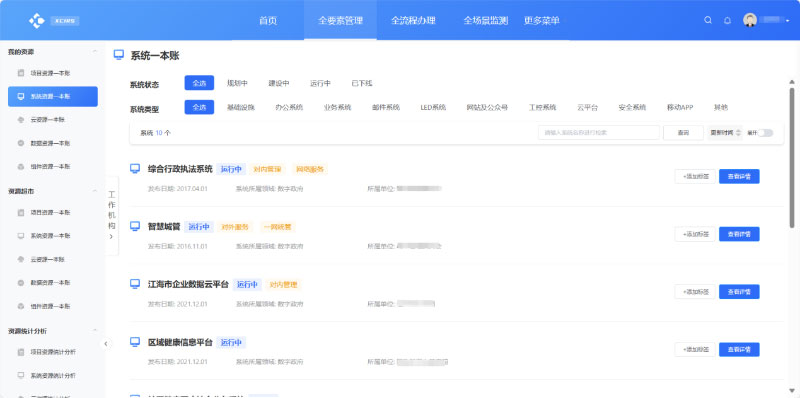Open search via the magnifier icon
The image size is (800, 398).
[x=708, y=20]
